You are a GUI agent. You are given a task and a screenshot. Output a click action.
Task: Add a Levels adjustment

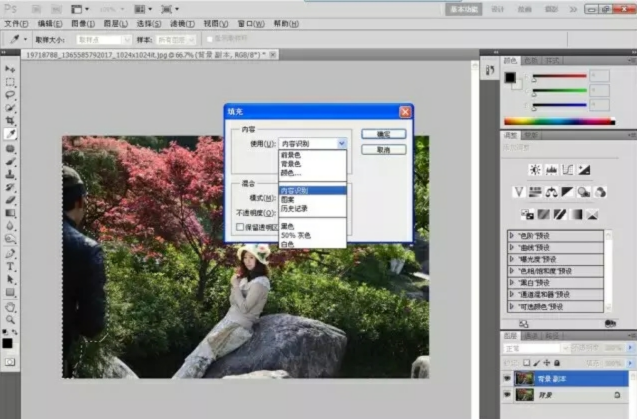coord(551,170)
